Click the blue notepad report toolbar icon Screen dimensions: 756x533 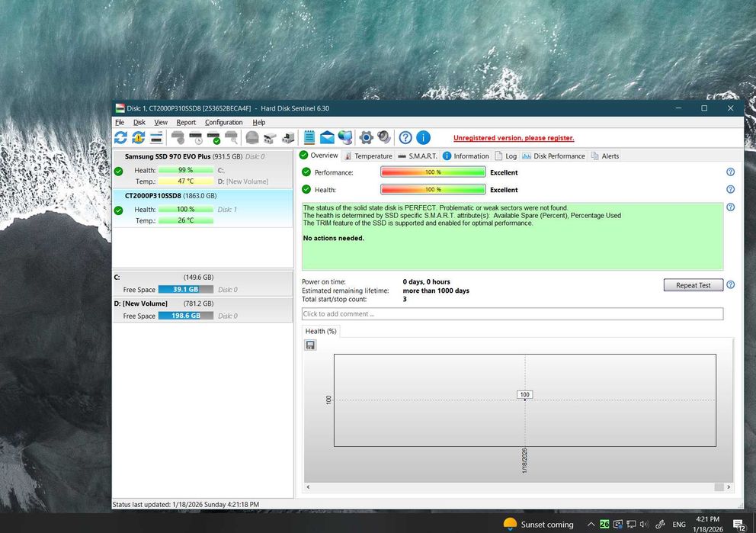click(309, 138)
